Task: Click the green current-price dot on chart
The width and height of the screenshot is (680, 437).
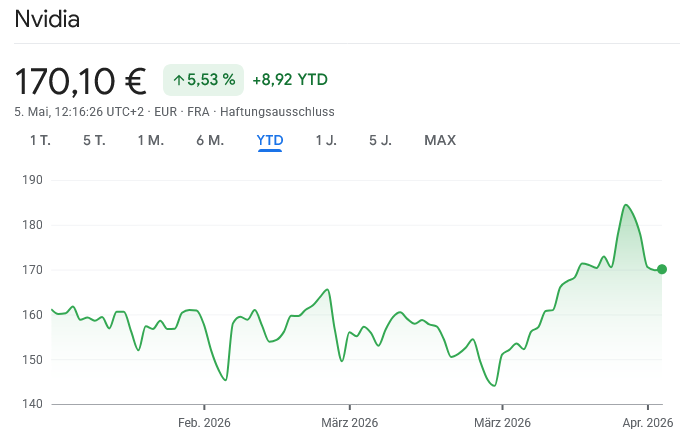Action: 662,269
